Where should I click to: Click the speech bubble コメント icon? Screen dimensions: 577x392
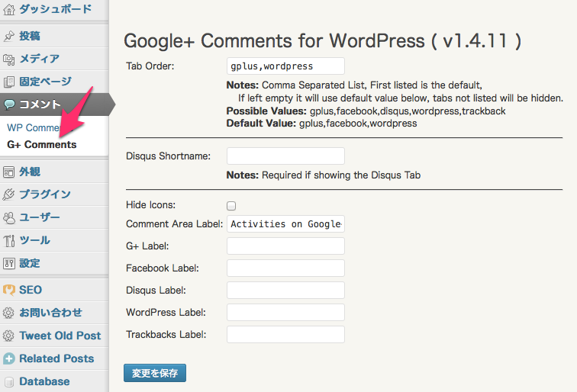9,104
